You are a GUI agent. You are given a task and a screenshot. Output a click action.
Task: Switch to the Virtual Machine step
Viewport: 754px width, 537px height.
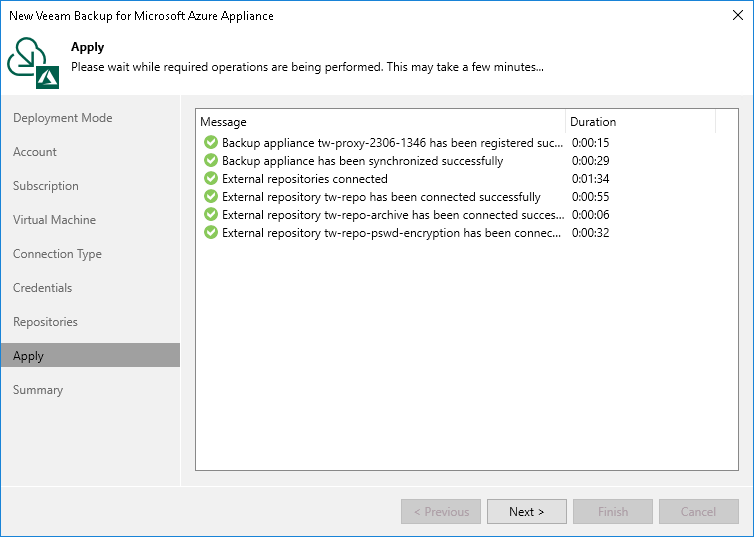pyautogui.click(x=54, y=220)
